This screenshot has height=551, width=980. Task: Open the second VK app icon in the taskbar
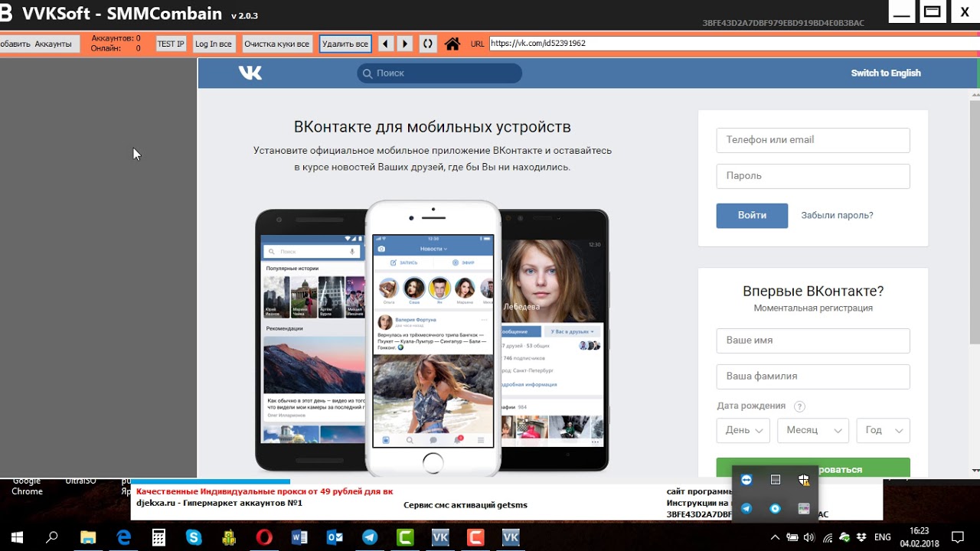[x=511, y=537]
